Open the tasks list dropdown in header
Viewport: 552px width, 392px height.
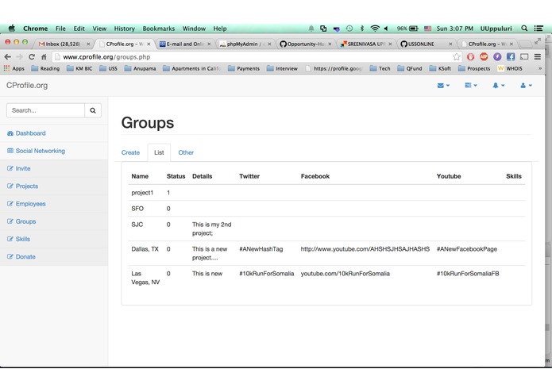pos(471,86)
